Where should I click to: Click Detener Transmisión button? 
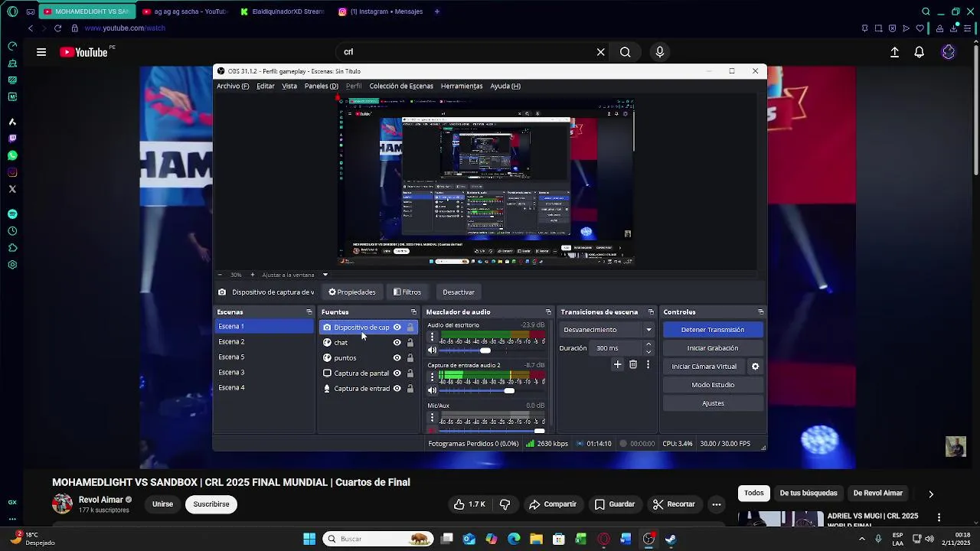tap(713, 330)
